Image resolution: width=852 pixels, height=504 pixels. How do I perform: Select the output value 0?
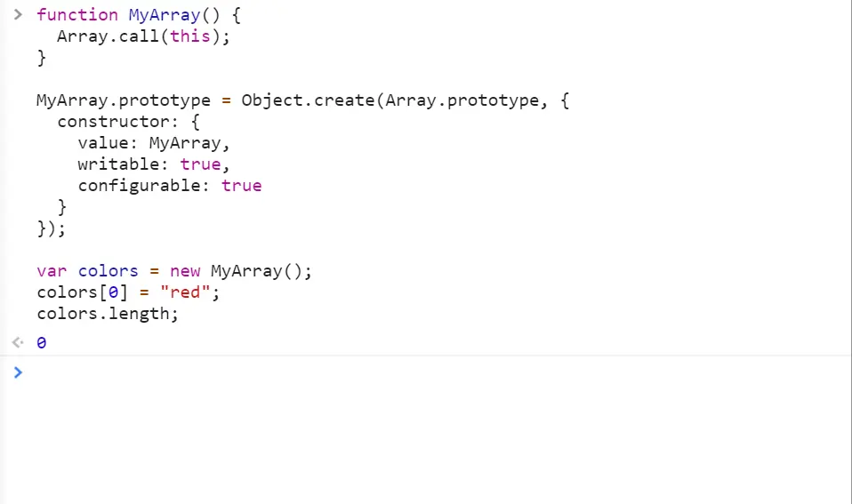(x=41, y=343)
